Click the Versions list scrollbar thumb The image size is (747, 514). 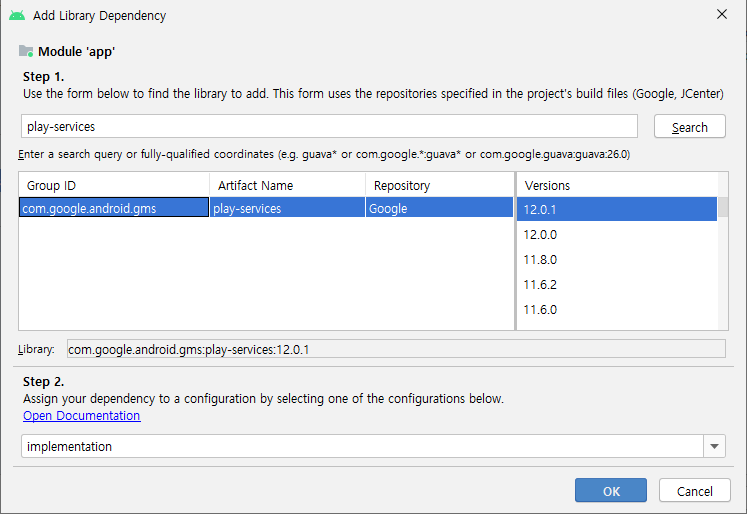723,207
